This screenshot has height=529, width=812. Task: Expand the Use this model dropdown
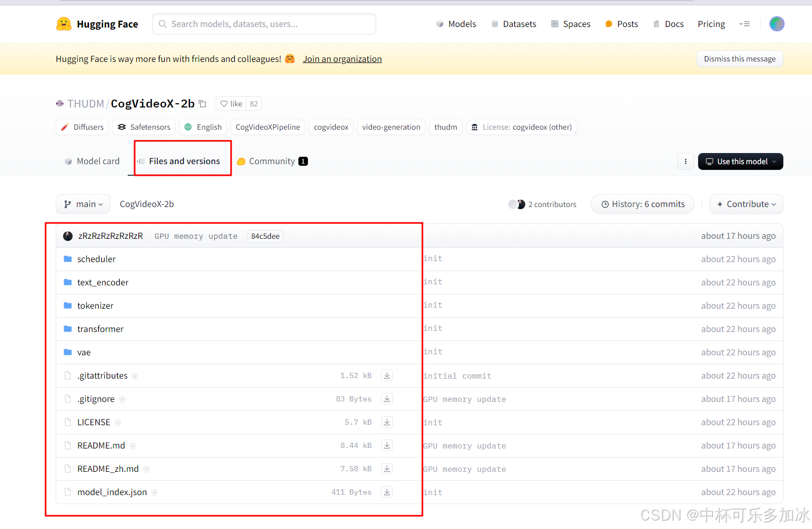740,162
